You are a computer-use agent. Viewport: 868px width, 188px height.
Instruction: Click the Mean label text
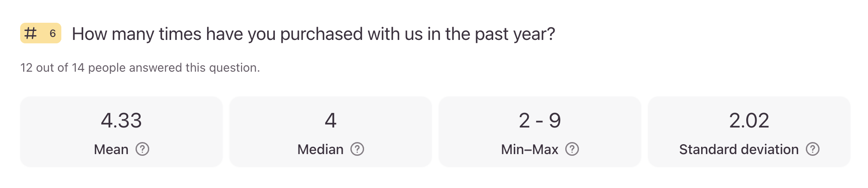point(111,149)
